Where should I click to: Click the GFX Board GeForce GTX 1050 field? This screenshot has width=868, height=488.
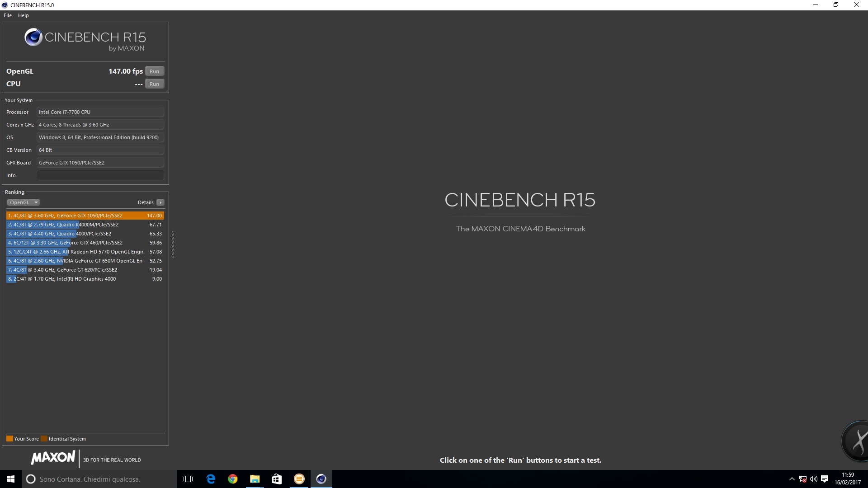pos(100,163)
